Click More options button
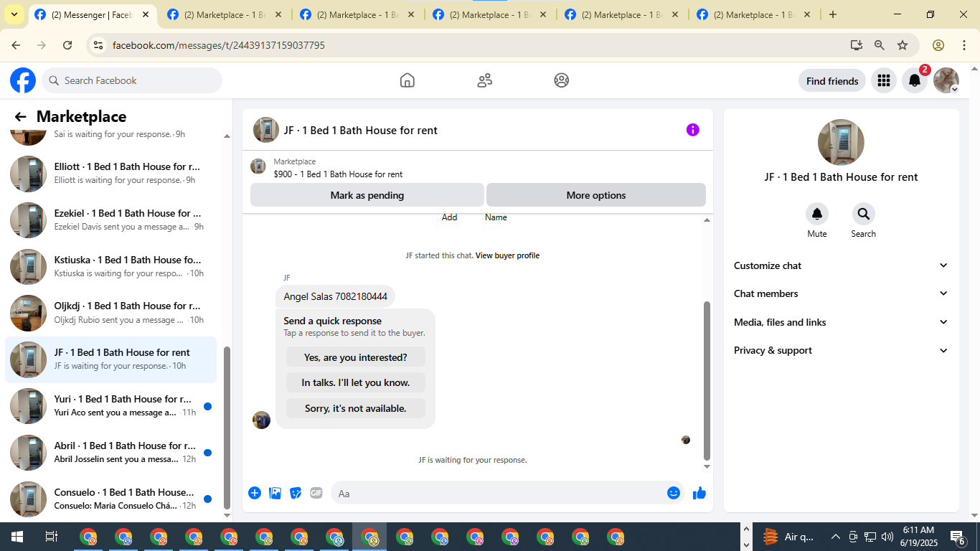 click(x=596, y=195)
